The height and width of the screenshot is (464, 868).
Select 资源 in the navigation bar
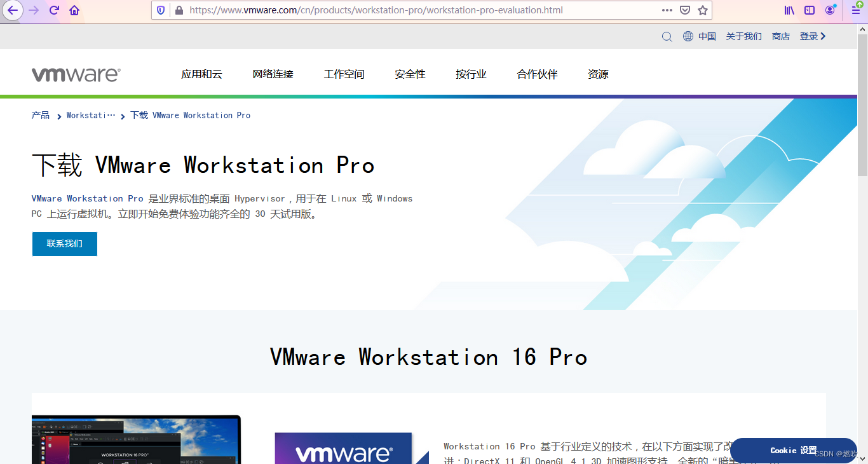pyautogui.click(x=597, y=74)
